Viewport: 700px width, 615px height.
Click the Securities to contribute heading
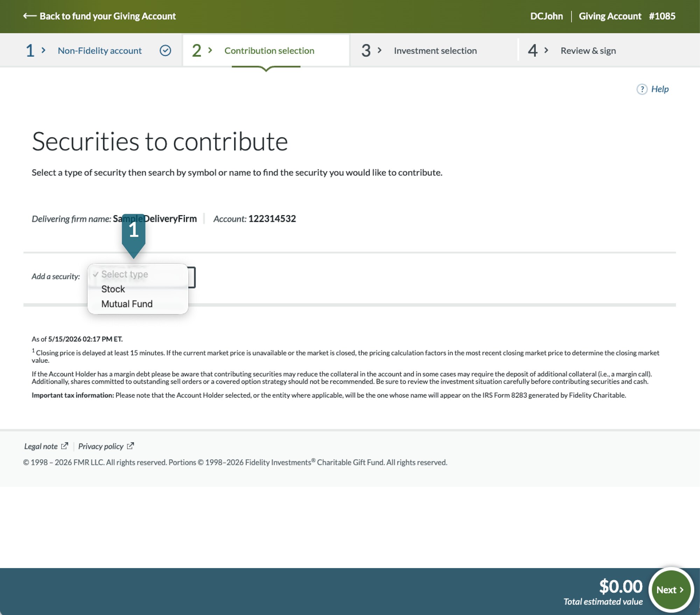tap(160, 142)
